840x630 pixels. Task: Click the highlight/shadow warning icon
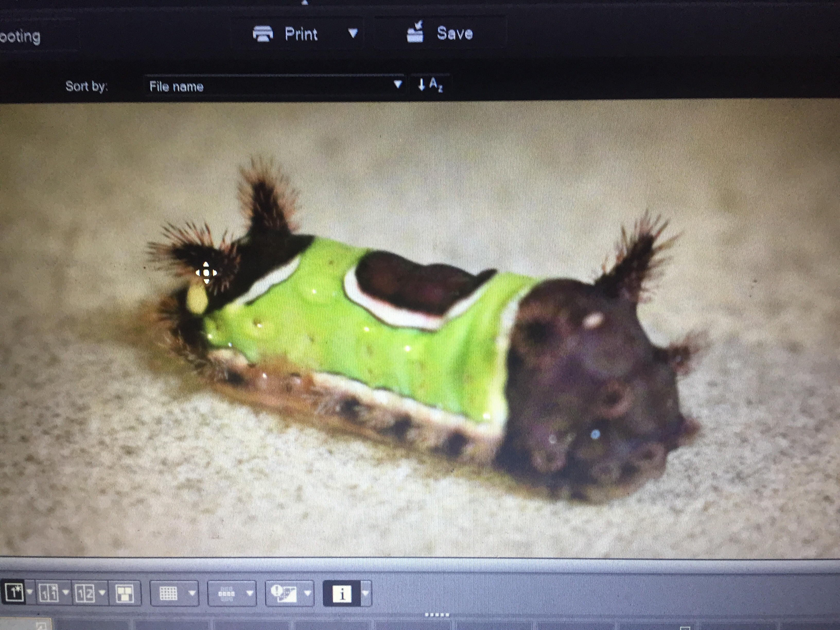[284, 593]
